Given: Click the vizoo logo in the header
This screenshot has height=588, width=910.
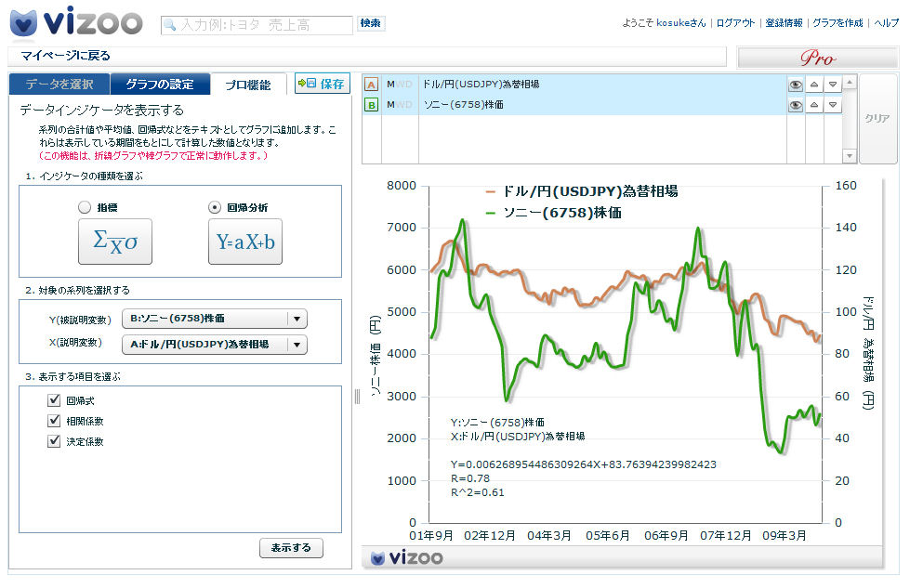Looking at the screenshot, I should click(x=76, y=21).
